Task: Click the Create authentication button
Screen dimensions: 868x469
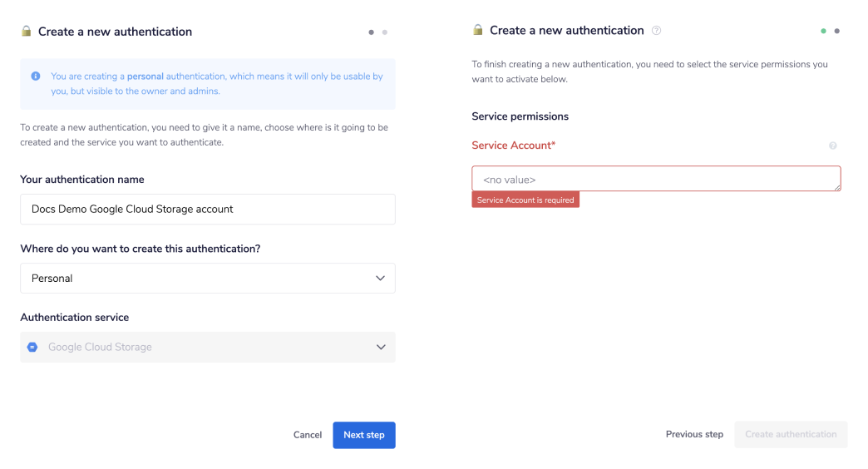Action: 791,434
